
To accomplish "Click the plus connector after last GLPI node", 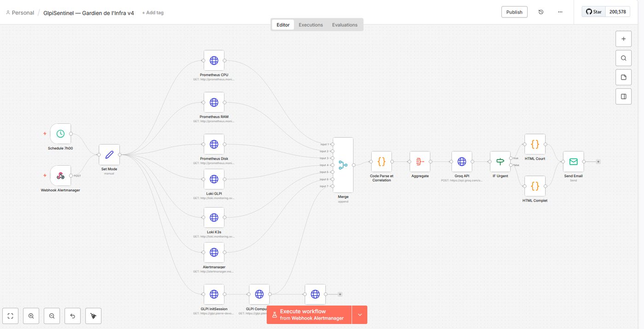I will (x=340, y=294).
